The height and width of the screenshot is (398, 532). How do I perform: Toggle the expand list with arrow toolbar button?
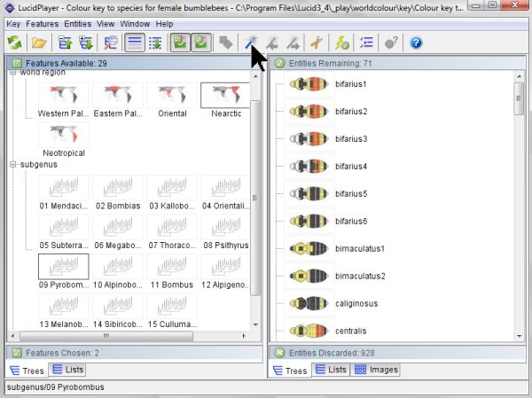click(155, 43)
